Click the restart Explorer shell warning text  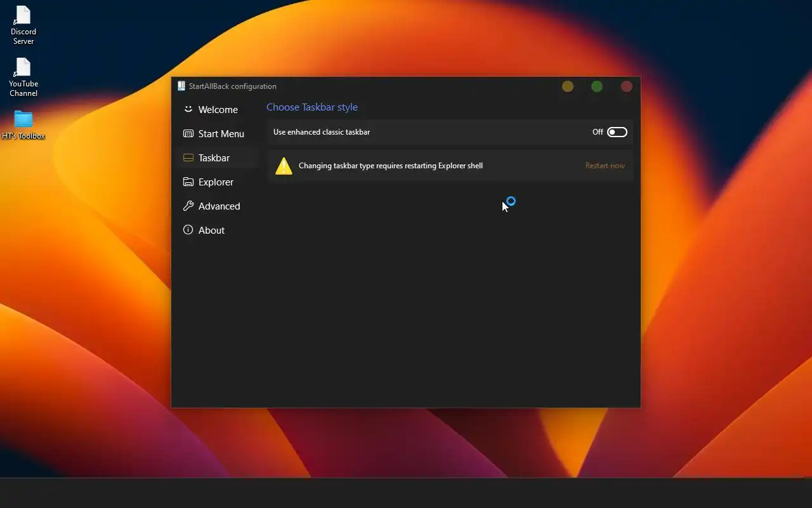pyautogui.click(x=391, y=166)
